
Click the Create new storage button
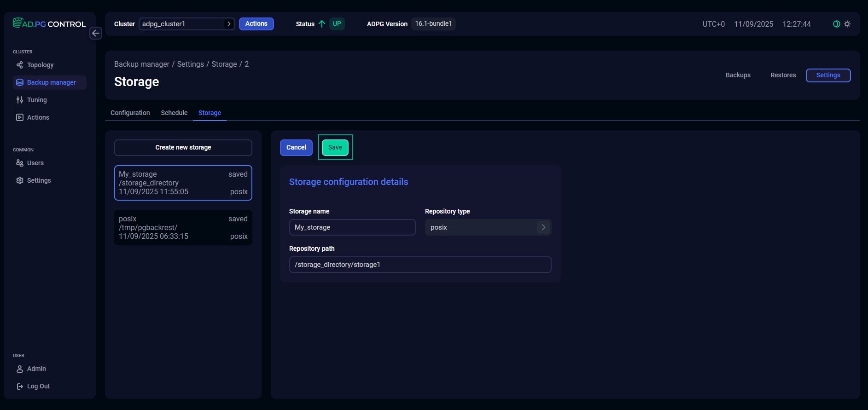click(x=183, y=148)
